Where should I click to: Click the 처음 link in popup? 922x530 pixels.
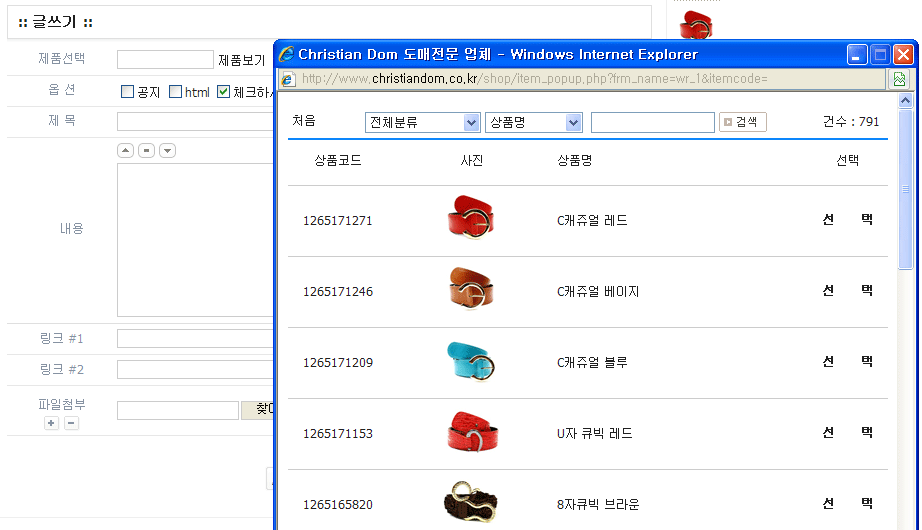(304, 121)
